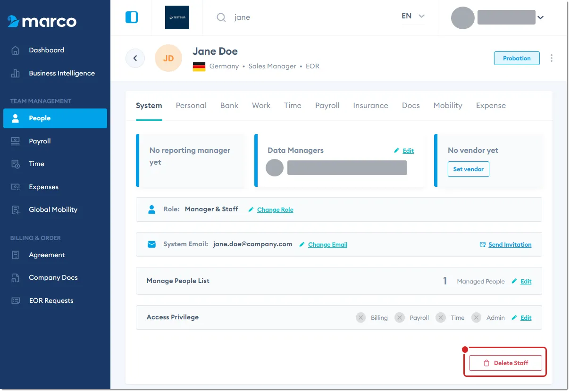Click the JD avatar circle
The height and width of the screenshot is (392, 570).
tap(168, 58)
